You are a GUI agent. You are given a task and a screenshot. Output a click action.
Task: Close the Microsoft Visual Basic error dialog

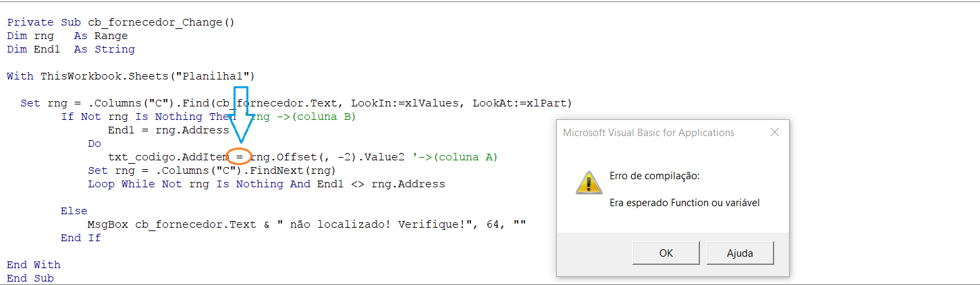tap(773, 133)
